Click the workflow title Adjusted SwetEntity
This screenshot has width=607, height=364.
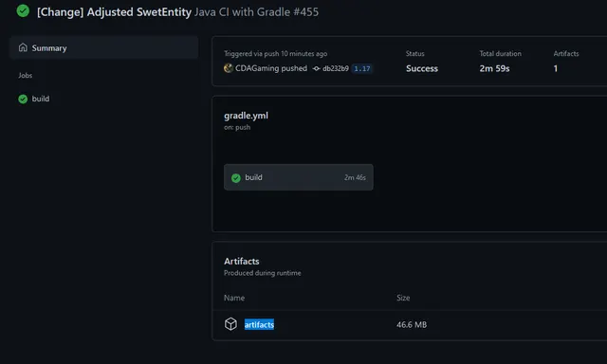[x=114, y=12]
